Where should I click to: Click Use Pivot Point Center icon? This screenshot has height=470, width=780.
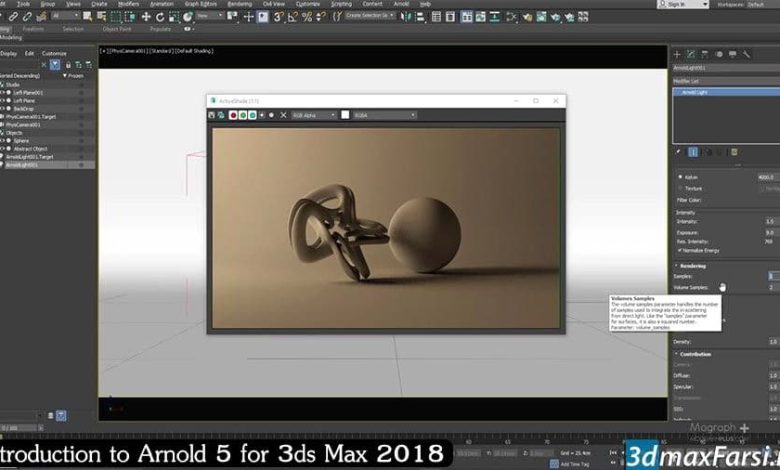[x=232, y=16]
